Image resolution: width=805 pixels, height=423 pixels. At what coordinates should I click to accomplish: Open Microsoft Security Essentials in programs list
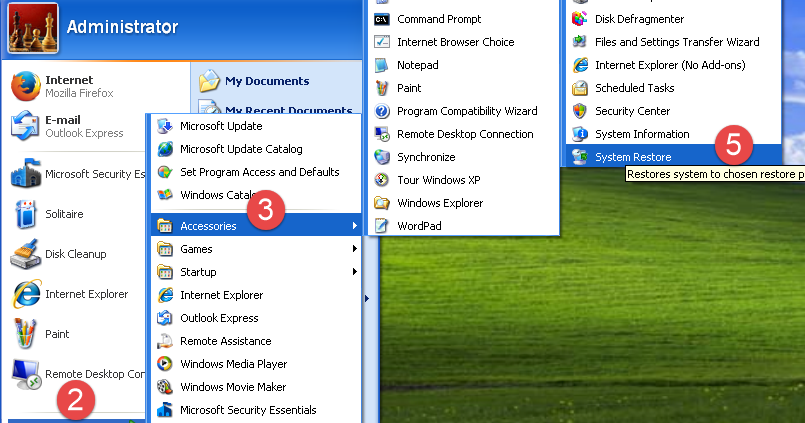pos(256,410)
